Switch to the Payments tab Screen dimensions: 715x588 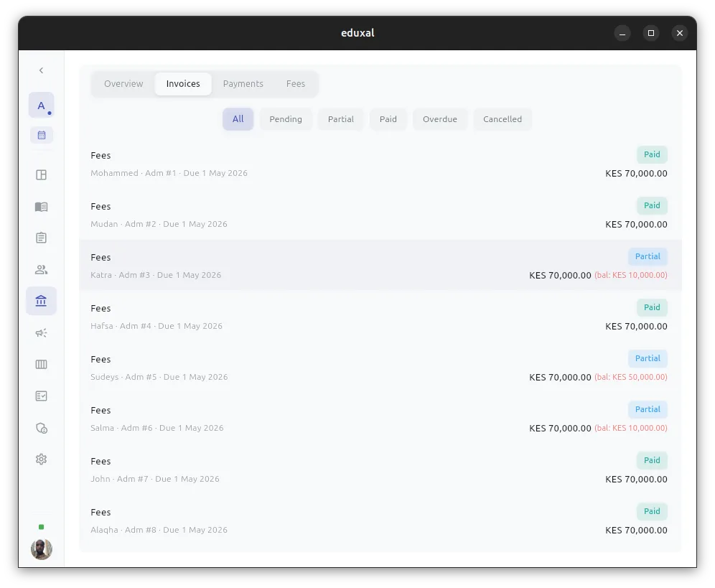[243, 83]
